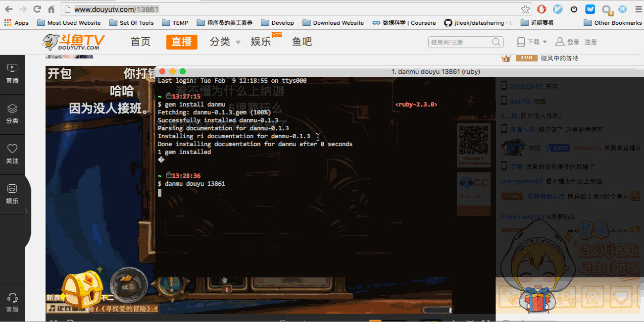Open 客服 headset in the left sidebar
The height and width of the screenshot is (322, 644).
pyautogui.click(x=12, y=303)
